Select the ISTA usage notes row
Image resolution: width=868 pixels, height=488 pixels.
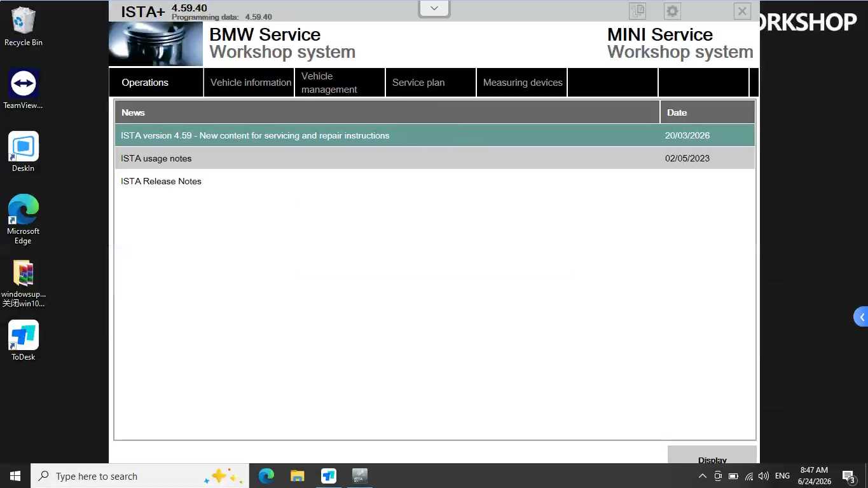pyautogui.click(x=435, y=158)
